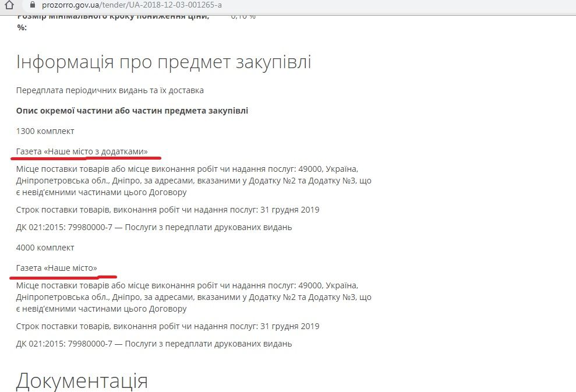Click the ДК 021:2015 code under first item
Image resolution: width=576 pixels, height=392 pixels.
pyautogui.click(x=154, y=227)
